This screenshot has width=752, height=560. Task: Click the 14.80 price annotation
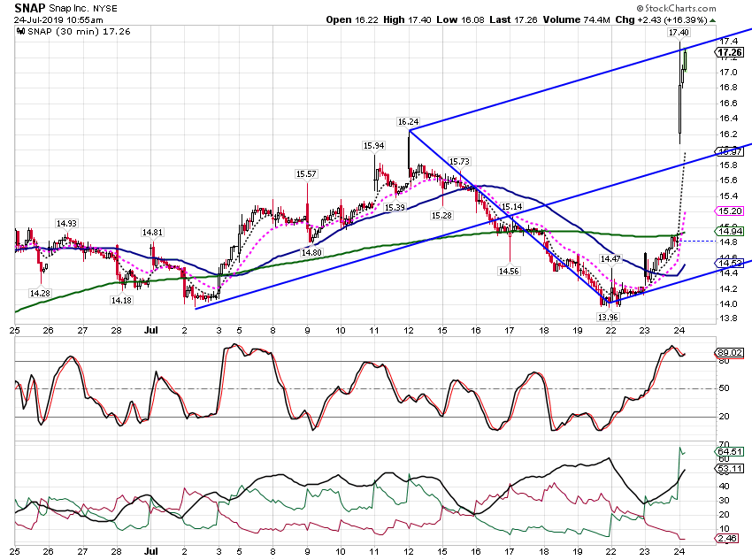point(311,253)
